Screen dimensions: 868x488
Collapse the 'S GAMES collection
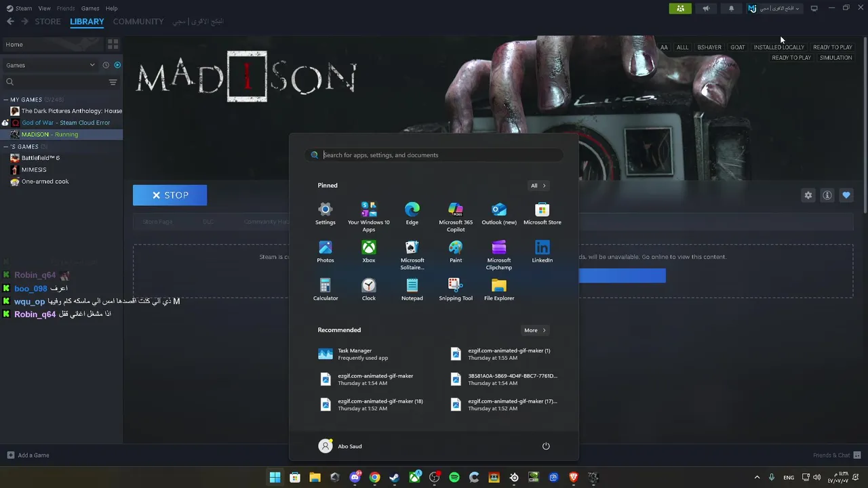click(6, 146)
